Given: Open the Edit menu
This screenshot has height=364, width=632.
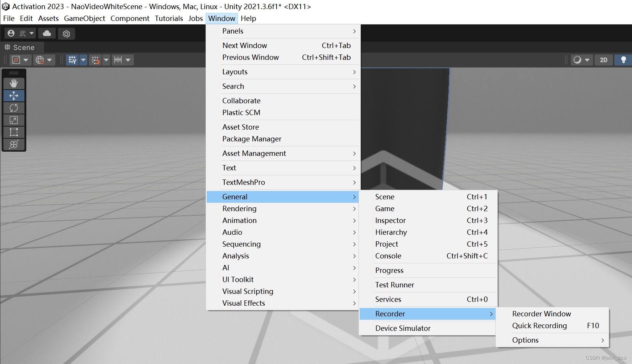Looking at the screenshot, I should pyautogui.click(x=26, y=18).
